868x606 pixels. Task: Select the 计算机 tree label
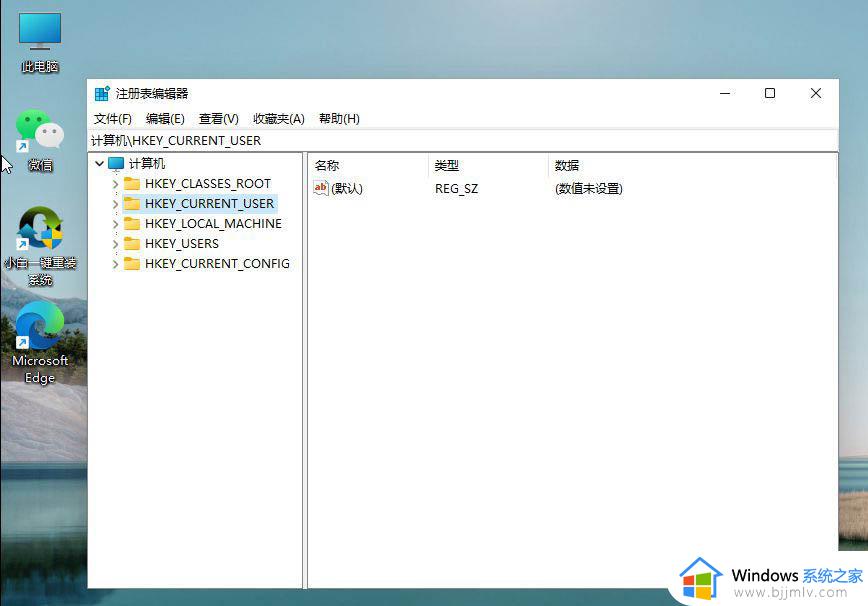coord(147,164)
